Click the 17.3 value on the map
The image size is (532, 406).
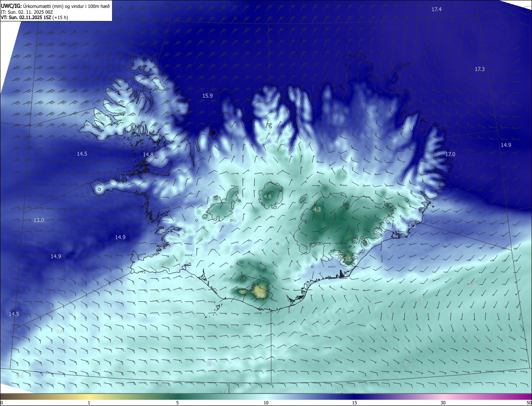coord(480,69)
